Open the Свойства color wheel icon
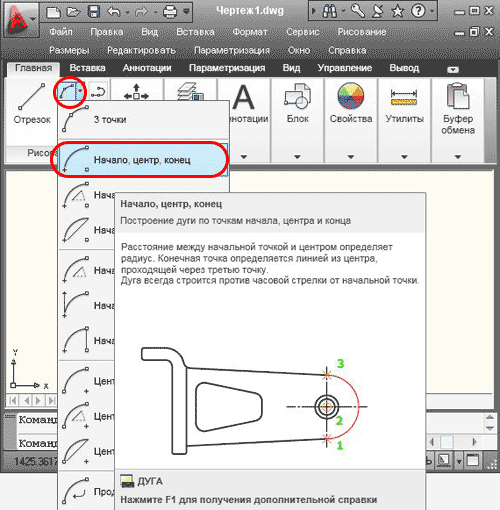500x510 pixels. pos(351,96)
